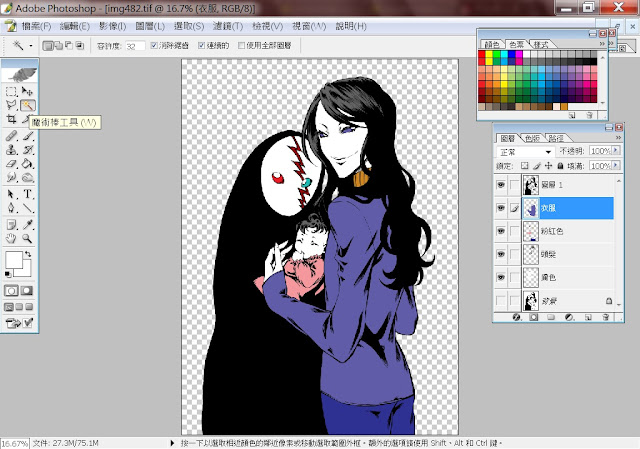Image resolution: width=640 pixels, height=449 pixels.
Task: Show the 背景 layer visibility
Action: click(x=501, y=301)
